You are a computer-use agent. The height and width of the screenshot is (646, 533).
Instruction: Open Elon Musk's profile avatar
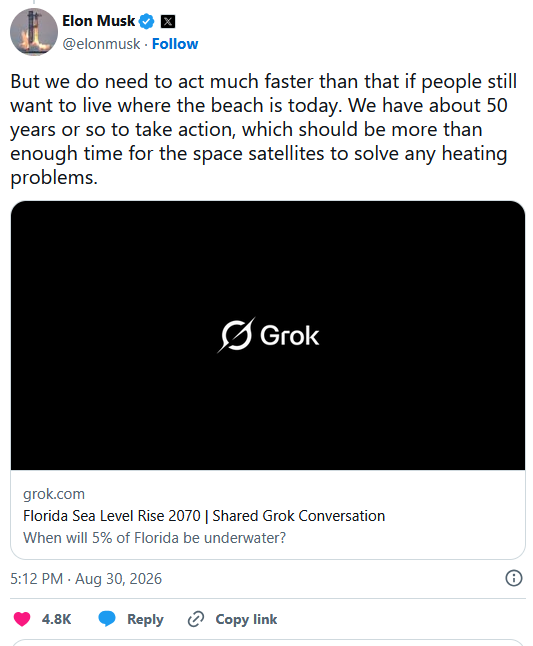(x=34, y=32)
